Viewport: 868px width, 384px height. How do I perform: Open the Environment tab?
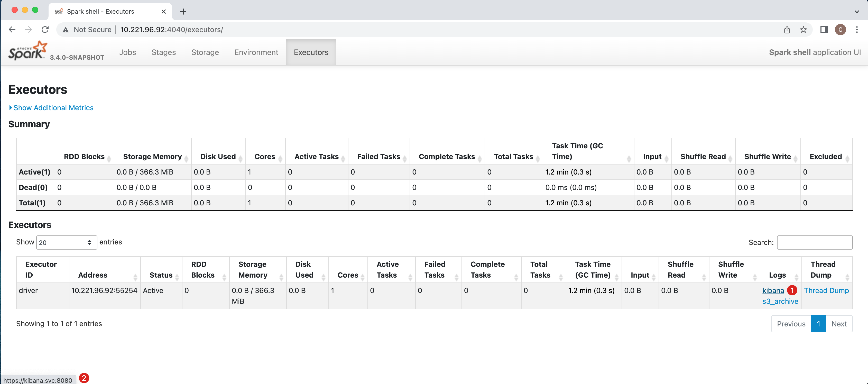coord(256,52)
